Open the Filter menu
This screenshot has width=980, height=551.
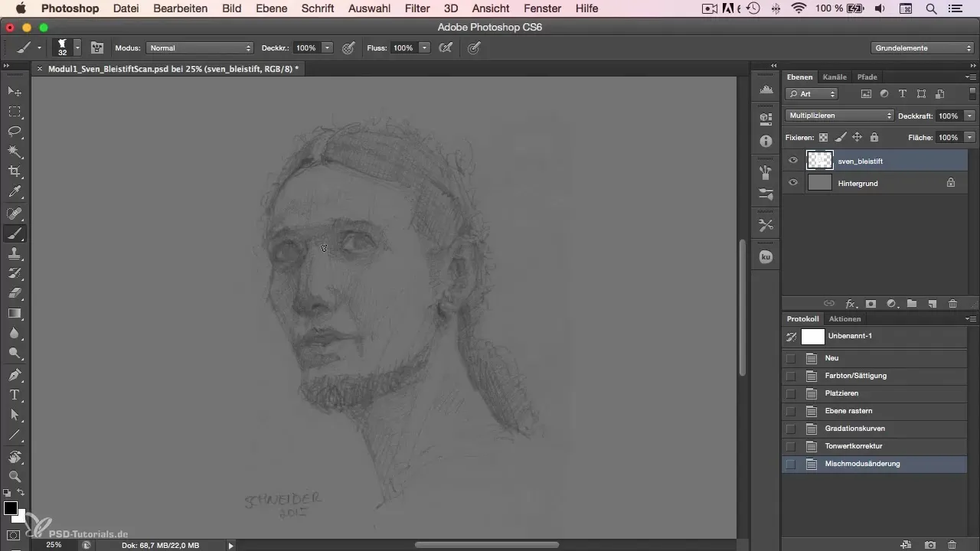click(x=416, y=8)
